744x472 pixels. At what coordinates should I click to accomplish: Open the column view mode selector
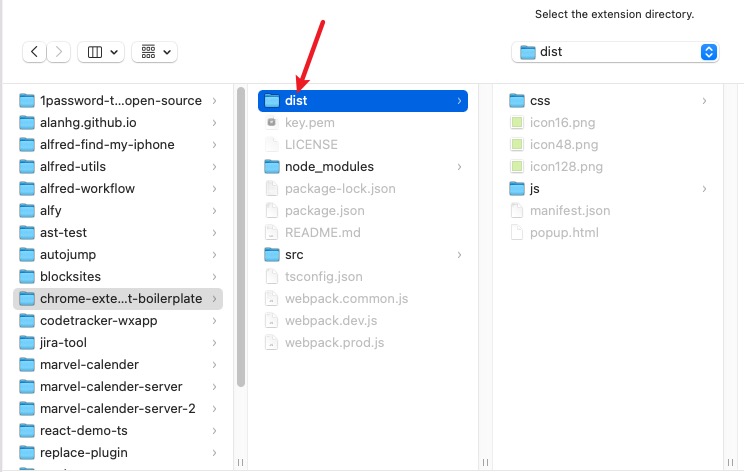click(101, 52)
